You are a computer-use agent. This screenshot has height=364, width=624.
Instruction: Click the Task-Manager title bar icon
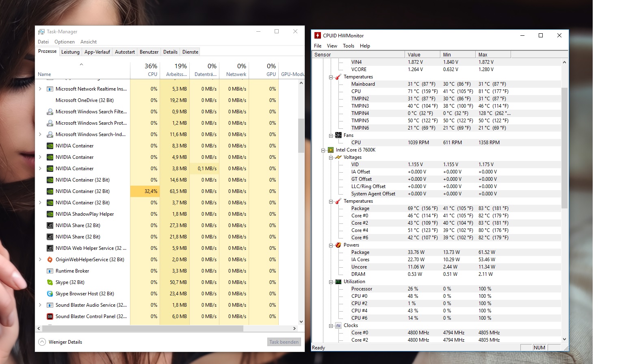[x=41, y=32]
